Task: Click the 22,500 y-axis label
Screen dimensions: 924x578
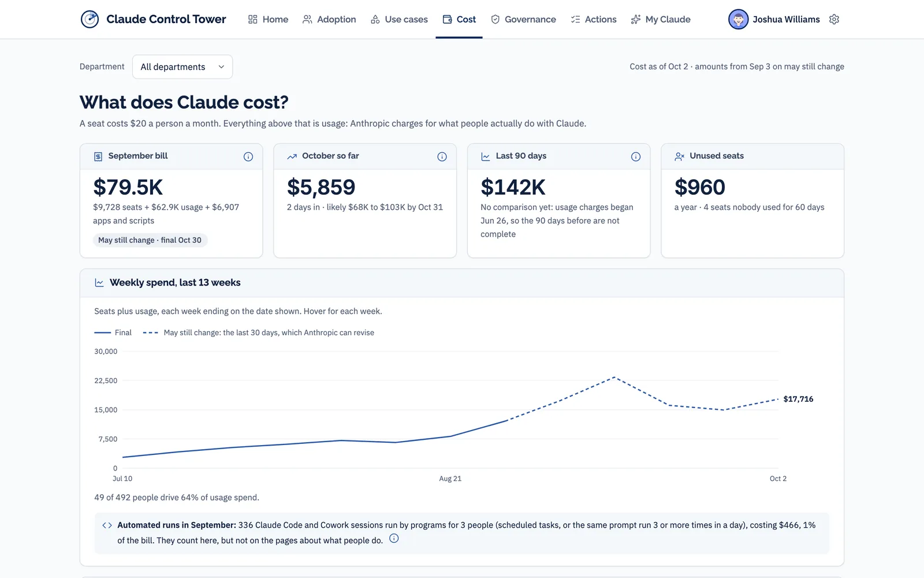Action: [106, 381]
